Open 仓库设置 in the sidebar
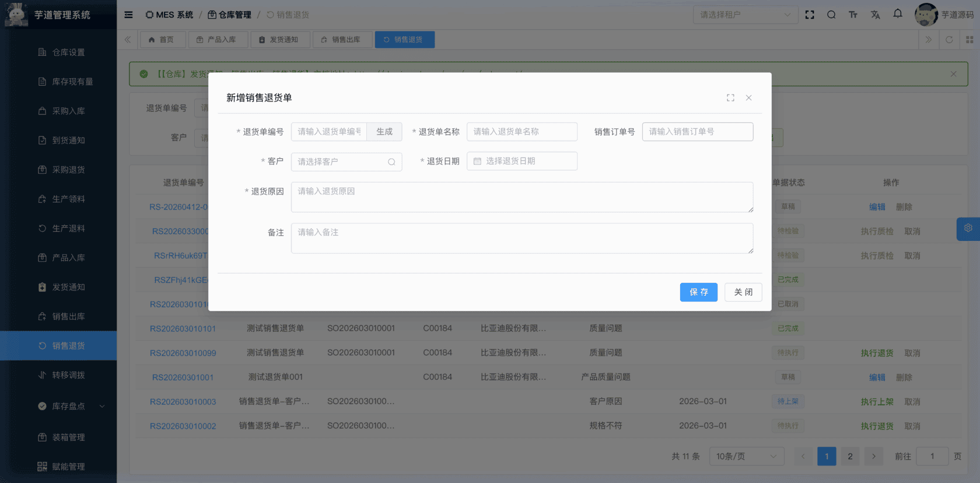The width and height of the screenshot is (980, 483). click(58, 52)
